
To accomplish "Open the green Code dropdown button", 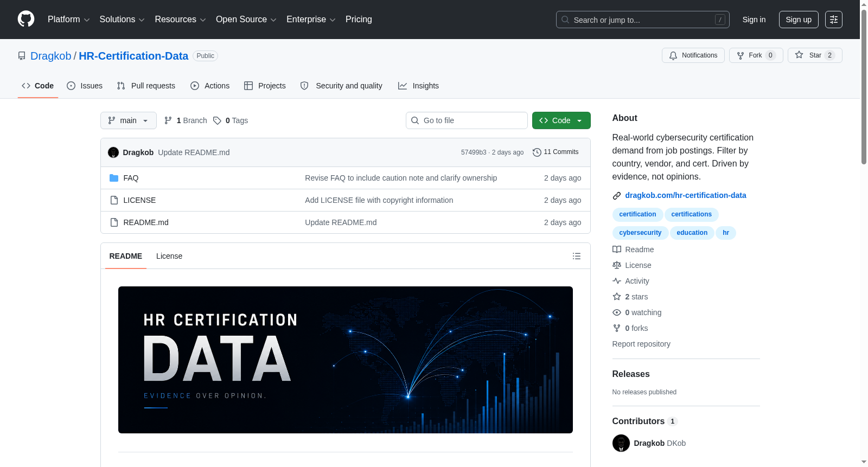I will (x=561, y=120).
